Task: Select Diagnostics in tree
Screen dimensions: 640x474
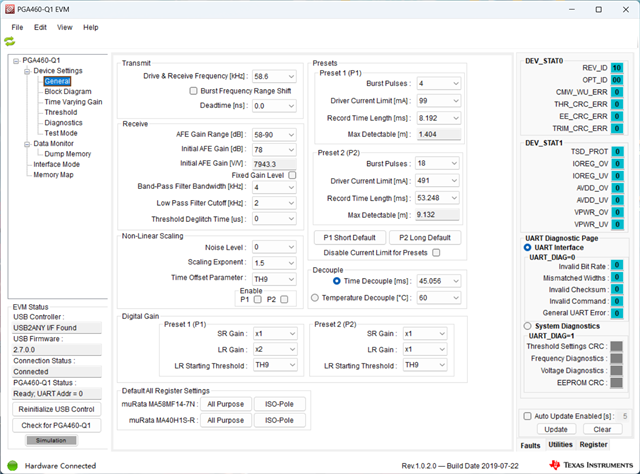Action: [x=63, y=123]
